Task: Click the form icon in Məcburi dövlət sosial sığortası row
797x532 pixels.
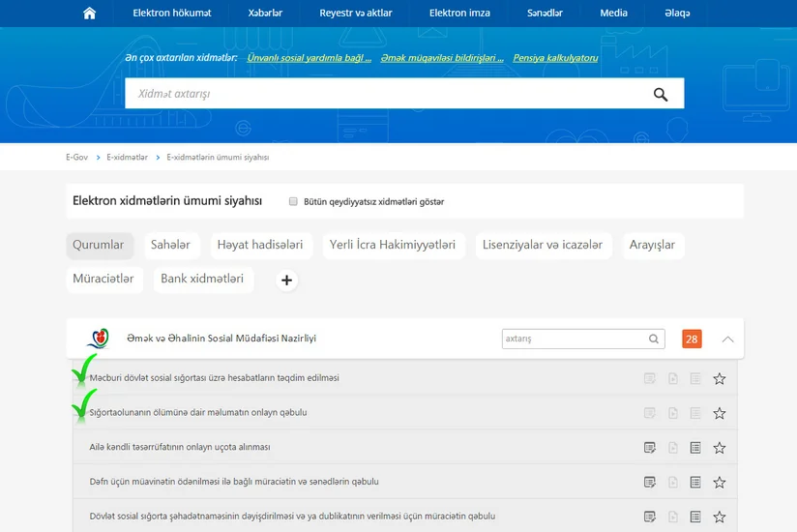Action: click(650, 378)
